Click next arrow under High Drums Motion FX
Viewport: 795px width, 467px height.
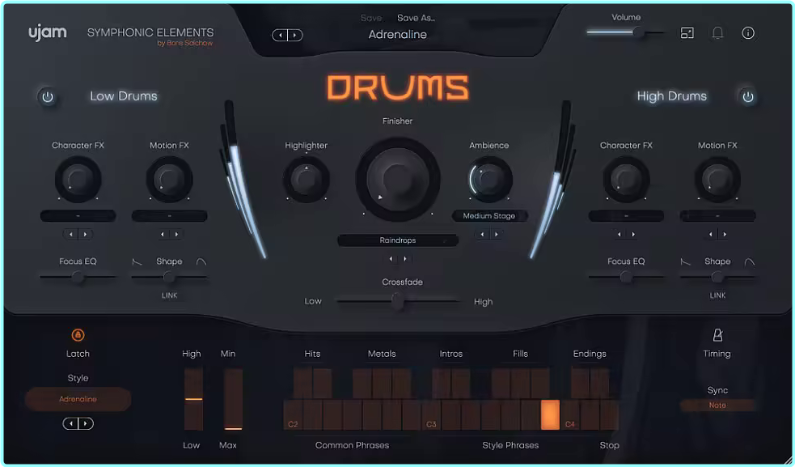(725, 234)
